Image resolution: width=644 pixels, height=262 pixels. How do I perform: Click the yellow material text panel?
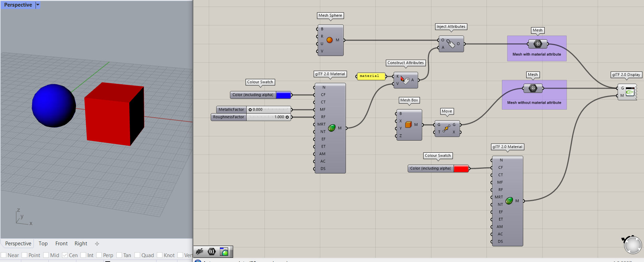point(371,76)
